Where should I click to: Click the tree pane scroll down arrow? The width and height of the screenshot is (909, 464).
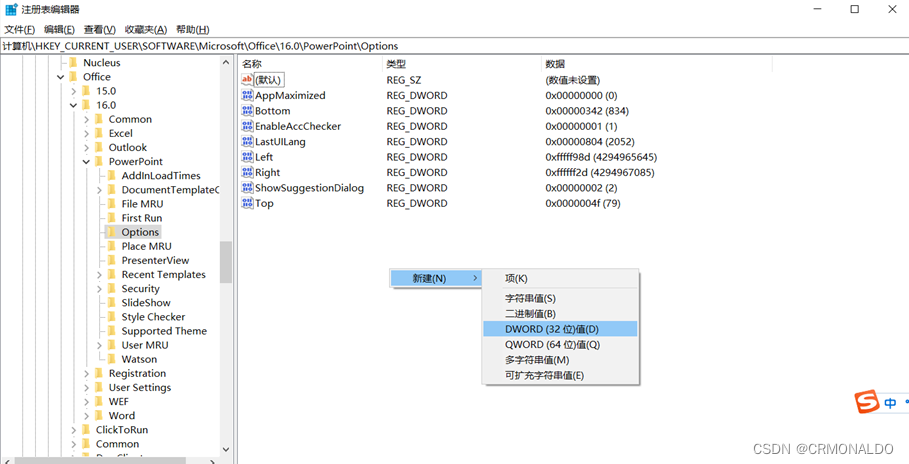tap(226, 450)
